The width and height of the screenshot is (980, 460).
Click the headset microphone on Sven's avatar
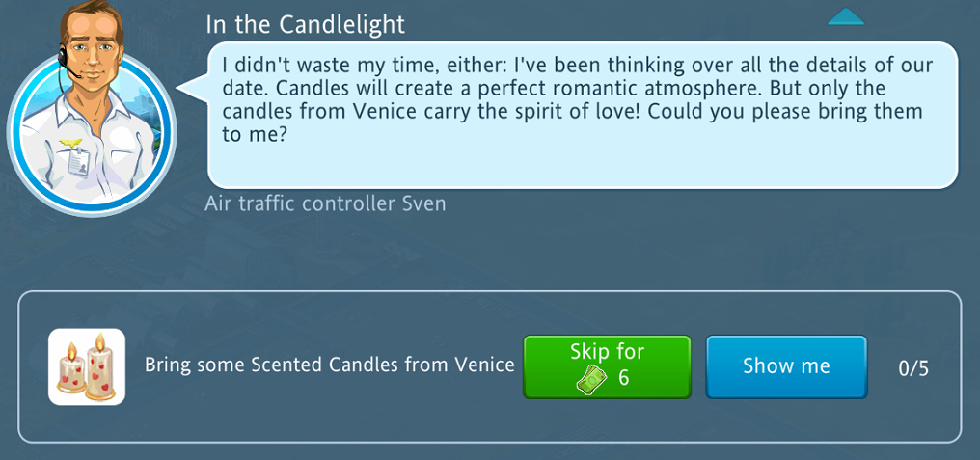68,65
